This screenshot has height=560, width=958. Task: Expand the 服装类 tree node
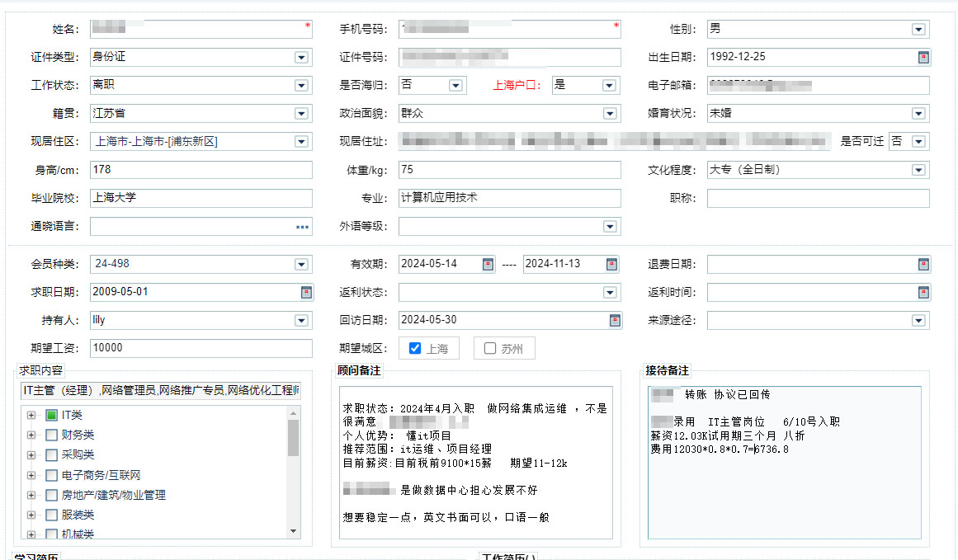pos(31,515)
